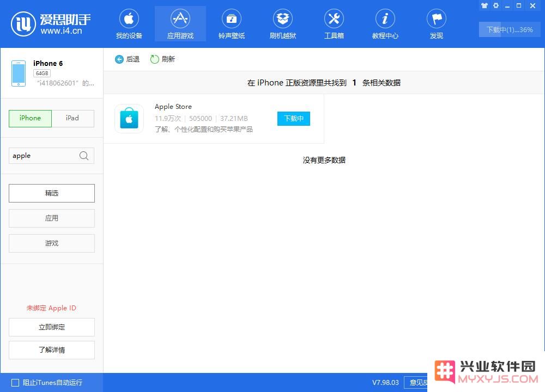Switch to the iPad tab
Viewport: 545px width, 392px height.
(x=72, y=118)
